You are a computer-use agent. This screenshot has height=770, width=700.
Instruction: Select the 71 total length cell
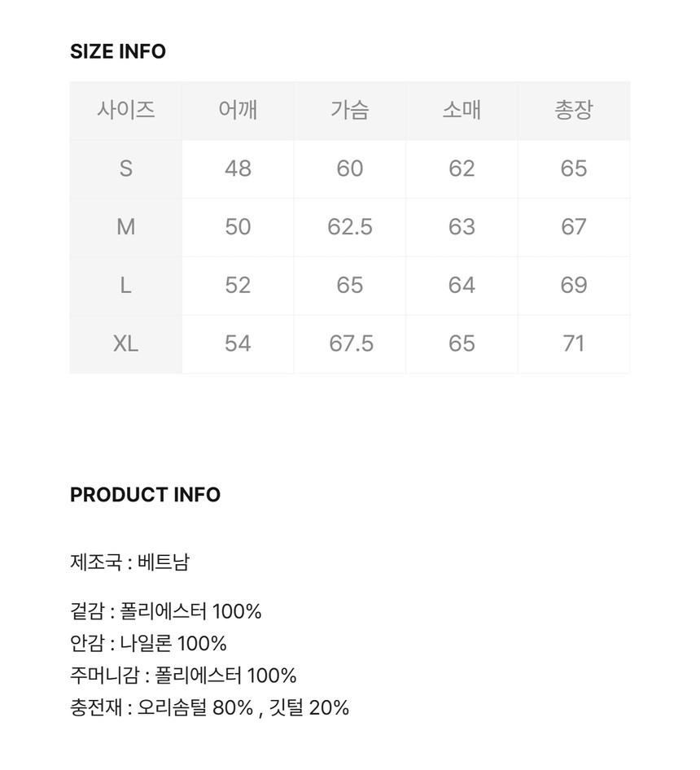(574, 344)
